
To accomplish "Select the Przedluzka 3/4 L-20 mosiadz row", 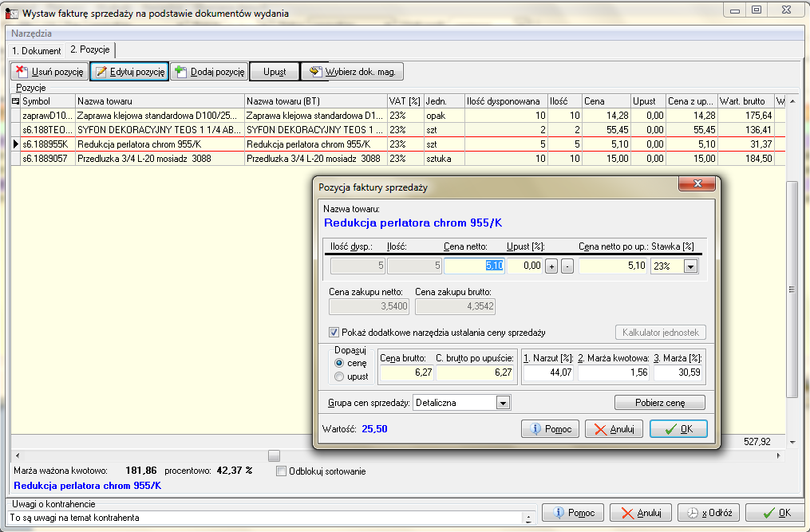I will 398,159.
